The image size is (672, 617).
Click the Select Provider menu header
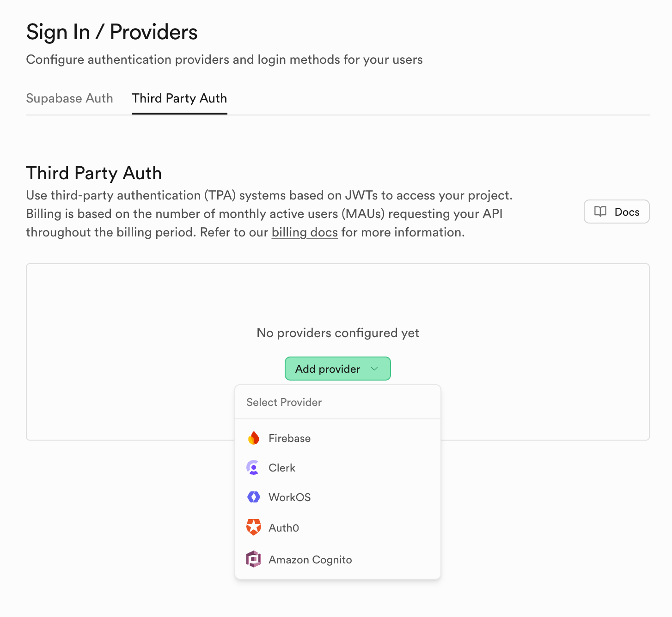[x=284, y=402]
